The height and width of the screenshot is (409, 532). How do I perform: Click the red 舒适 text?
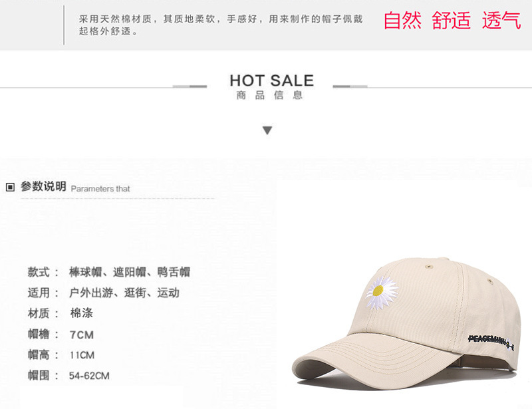[452, 20]
